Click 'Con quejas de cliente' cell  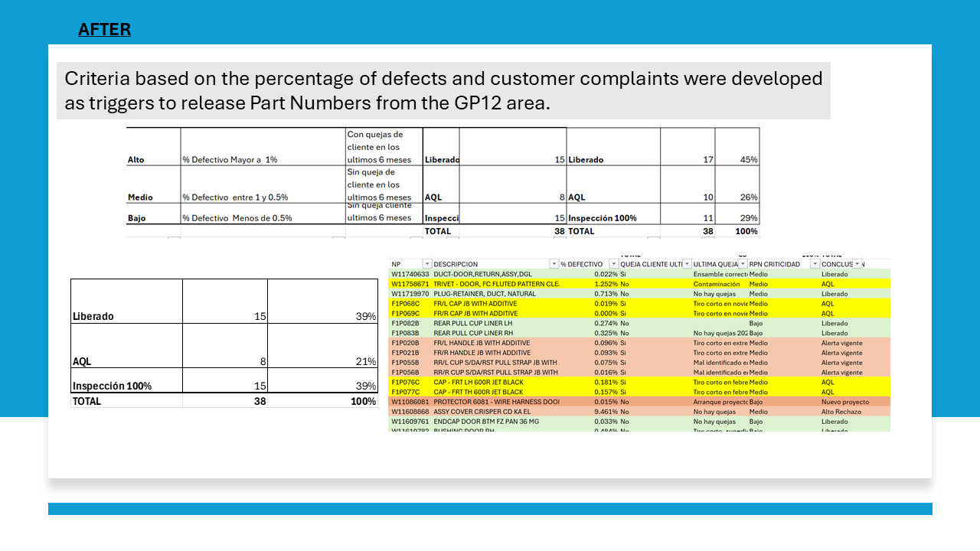pos(384,147)
